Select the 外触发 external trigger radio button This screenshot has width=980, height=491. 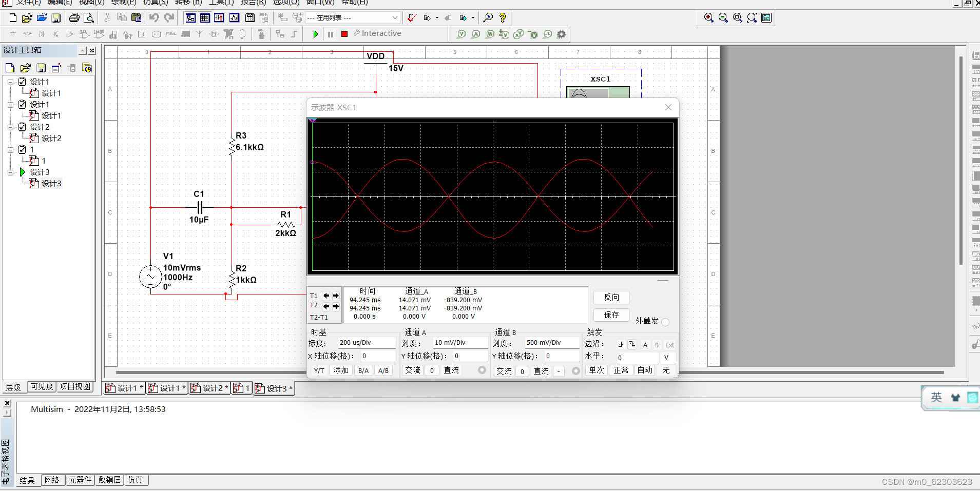(665, 322)
